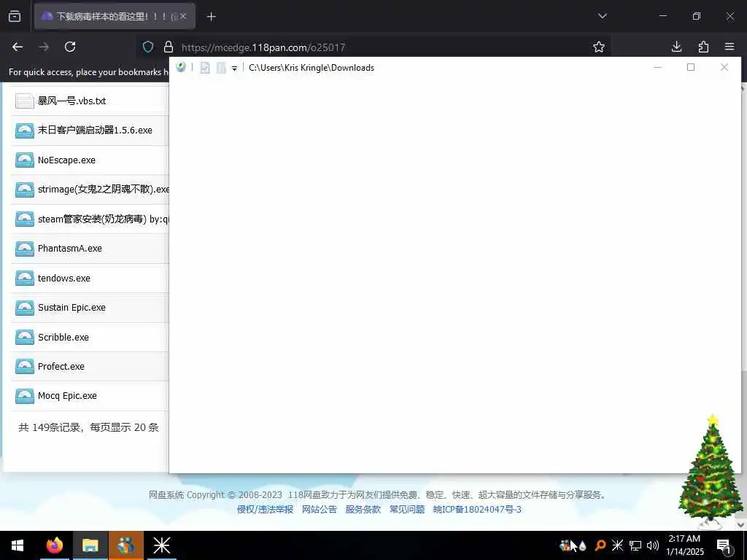Screen dimensions: 747x560
Task: Open the Firefox downloads panel
Action: point(676,47)
